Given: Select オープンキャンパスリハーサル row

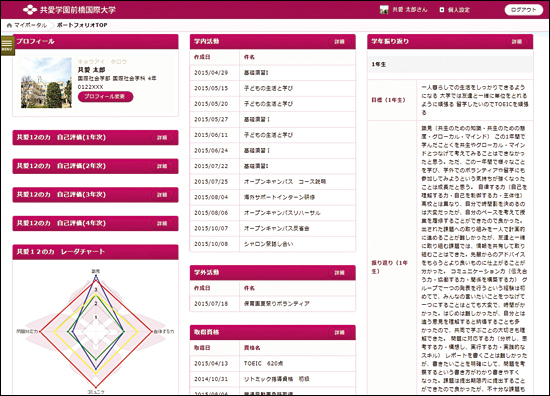Looking at the screenshot, I should (273, 213).
